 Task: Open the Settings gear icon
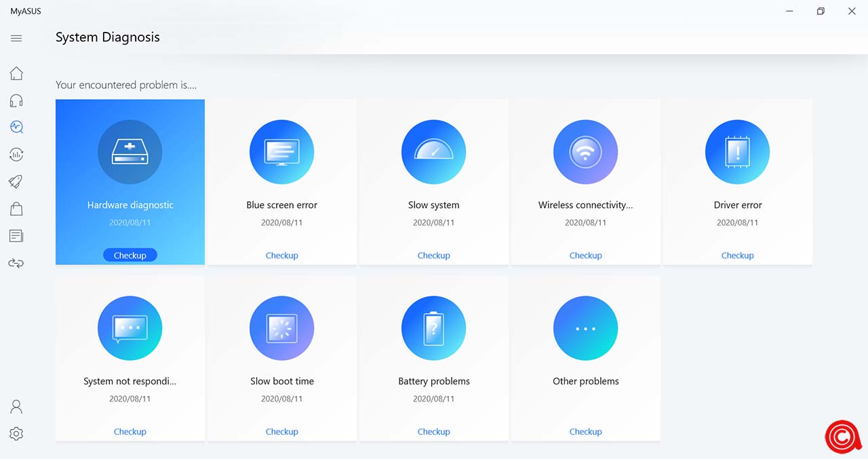[16, 434]
